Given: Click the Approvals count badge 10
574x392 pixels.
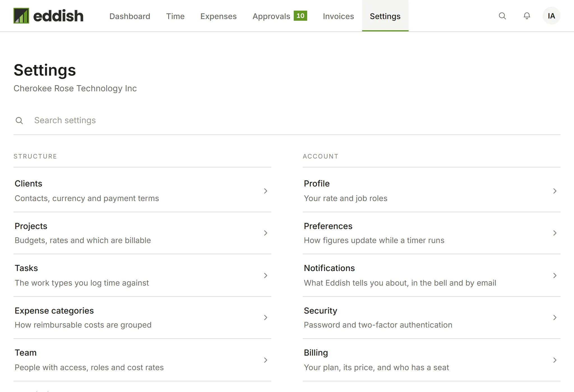Looking at the screenshot, I should 300,16.
